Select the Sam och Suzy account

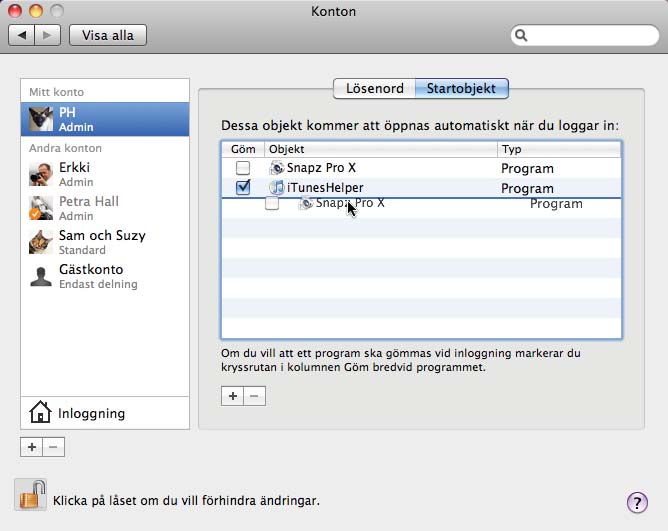click(105, 242)
